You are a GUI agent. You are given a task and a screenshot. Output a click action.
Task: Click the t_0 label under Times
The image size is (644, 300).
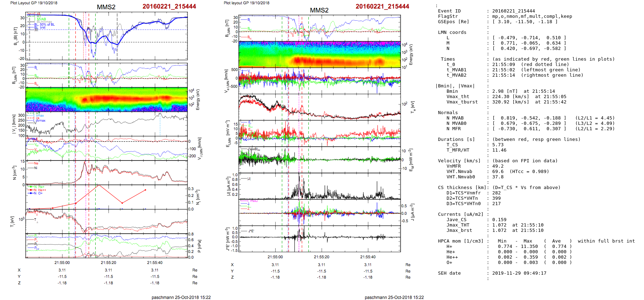[451, 65]
